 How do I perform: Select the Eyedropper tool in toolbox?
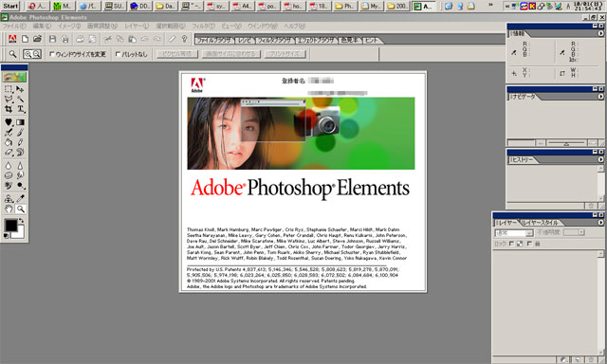point(20,199)
